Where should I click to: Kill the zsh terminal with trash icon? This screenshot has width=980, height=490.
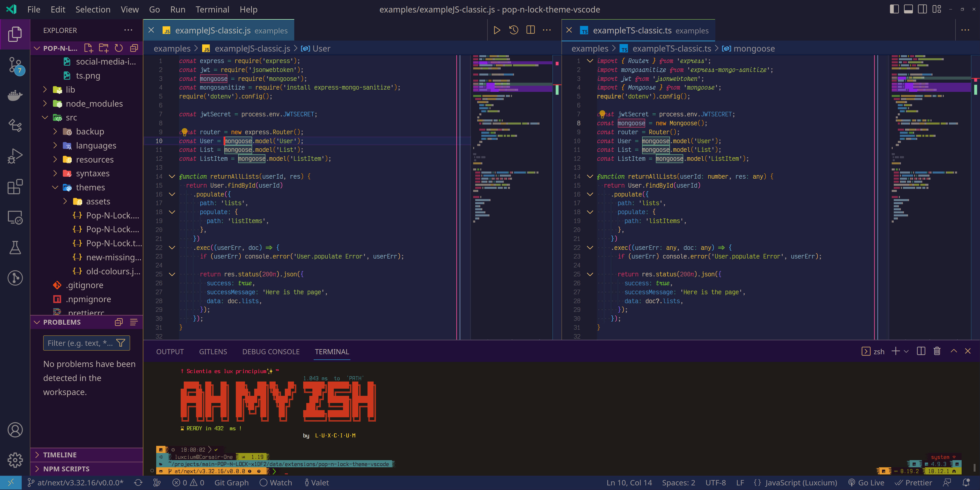pos(937,351)
